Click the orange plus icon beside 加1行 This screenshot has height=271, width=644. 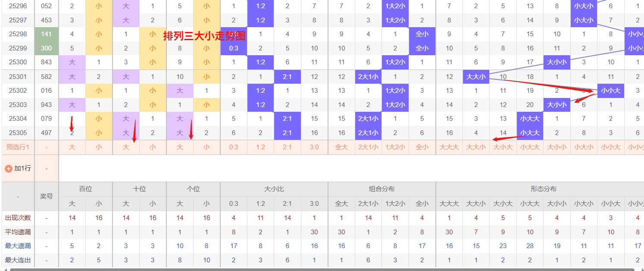point(8,168)
